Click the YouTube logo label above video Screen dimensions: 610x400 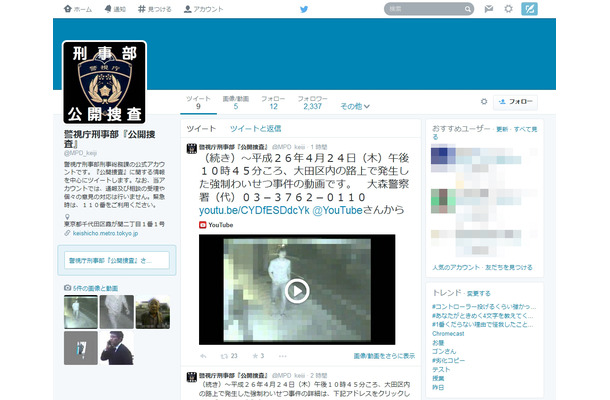tap(216, 225)
